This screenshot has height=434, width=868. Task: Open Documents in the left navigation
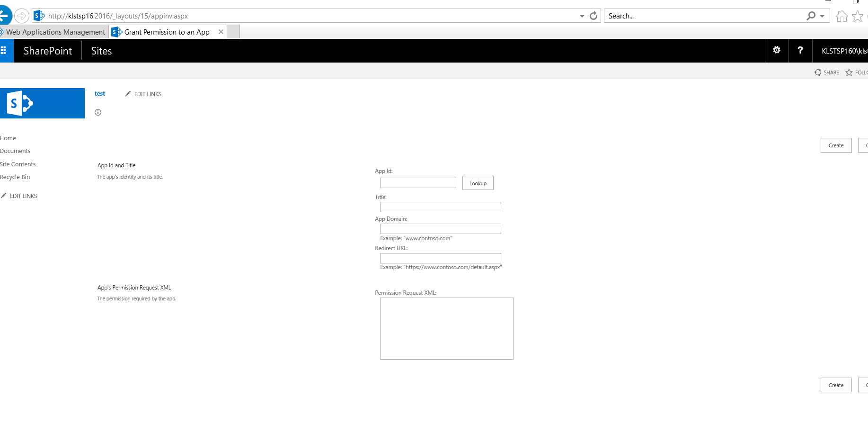15,151
